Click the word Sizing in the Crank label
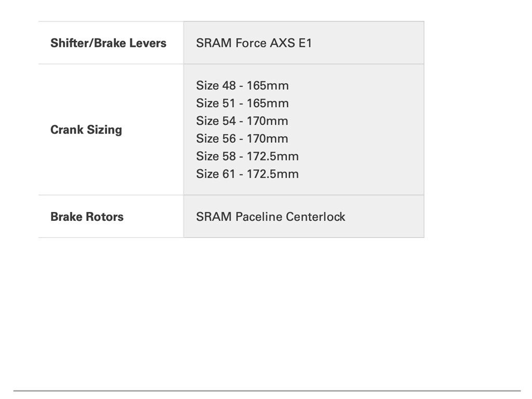532x399 pixels. coord(104,130)
